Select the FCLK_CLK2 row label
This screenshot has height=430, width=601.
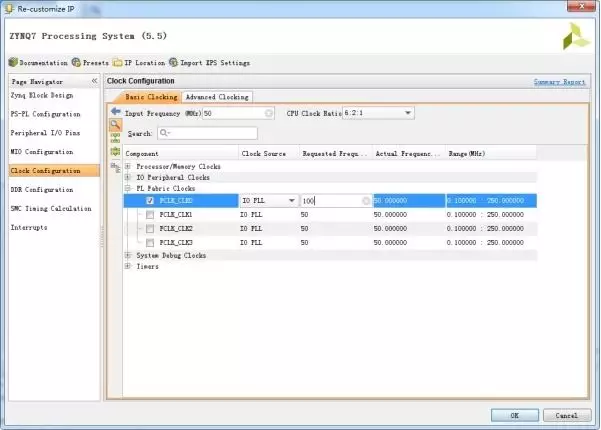click(x=176, y=229)
